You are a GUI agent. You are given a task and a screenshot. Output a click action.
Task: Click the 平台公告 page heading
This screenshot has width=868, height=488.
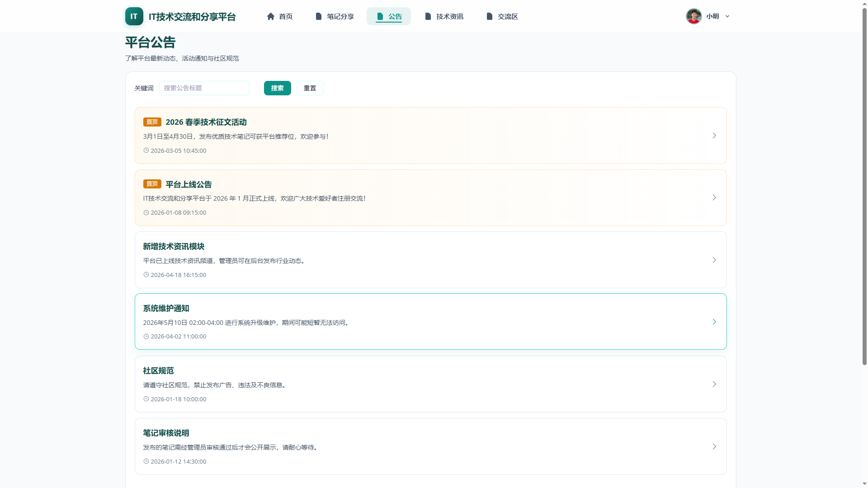point(150,42)
